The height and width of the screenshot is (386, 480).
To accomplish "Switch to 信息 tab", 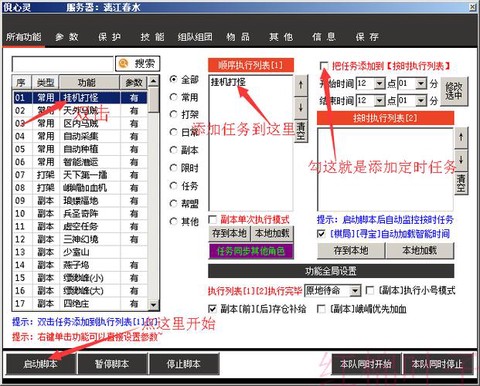I will point(324,37).
